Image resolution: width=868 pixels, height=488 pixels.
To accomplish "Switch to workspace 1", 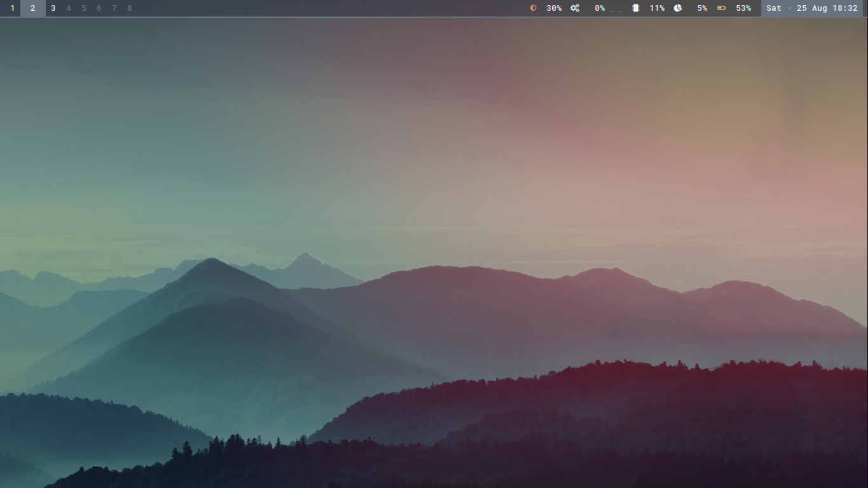I will click(12, 8).
